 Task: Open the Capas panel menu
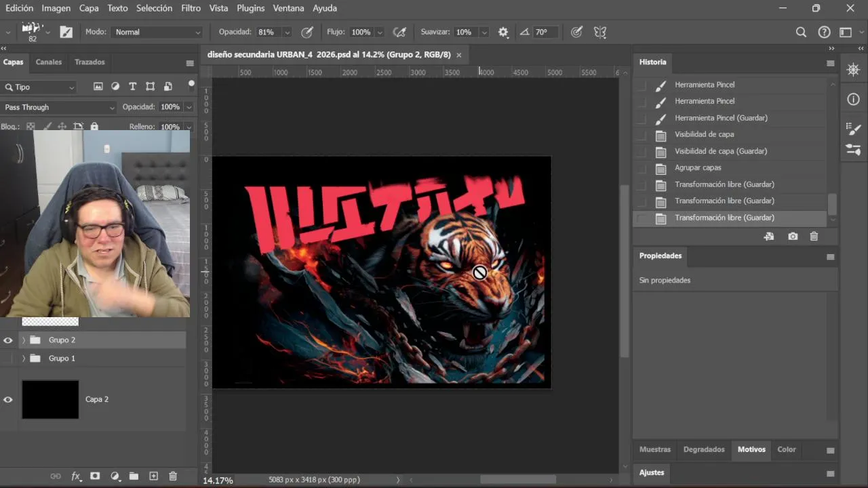coord(190,63)
